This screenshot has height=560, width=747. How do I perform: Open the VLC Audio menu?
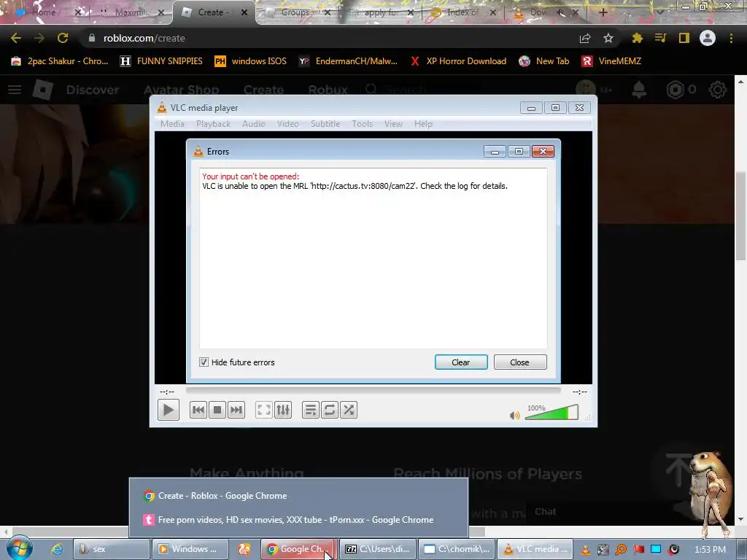[x=253, y=124]
